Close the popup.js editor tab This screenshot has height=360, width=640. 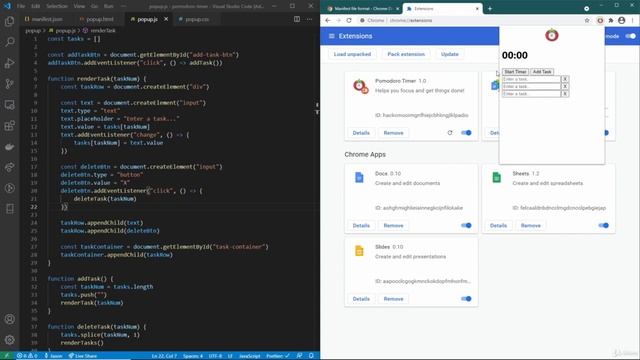click(x=166, y=19)
